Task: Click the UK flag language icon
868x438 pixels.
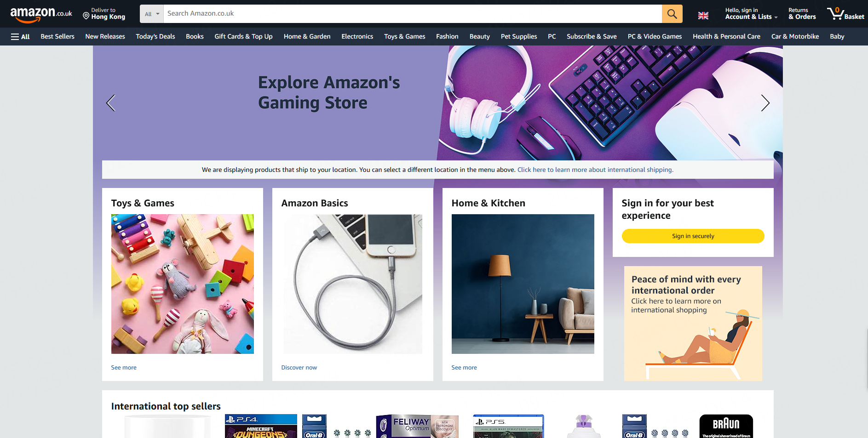Action: [x=703, y=16]
